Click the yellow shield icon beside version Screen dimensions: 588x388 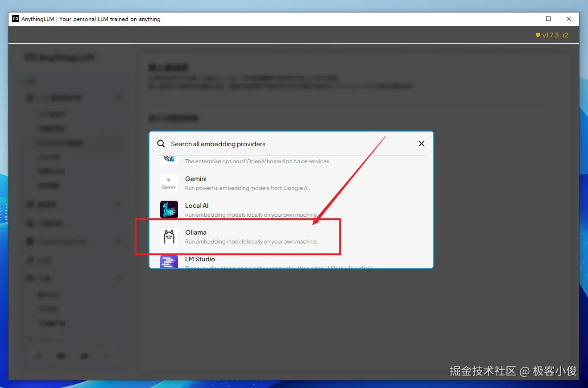tap(538, 35)
